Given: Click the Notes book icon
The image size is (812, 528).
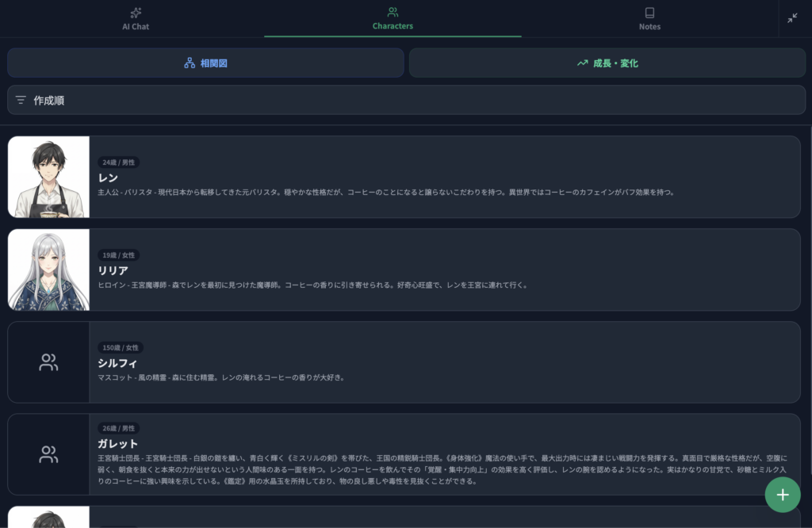Looking at the screenshot, I should tap(649, 13).
